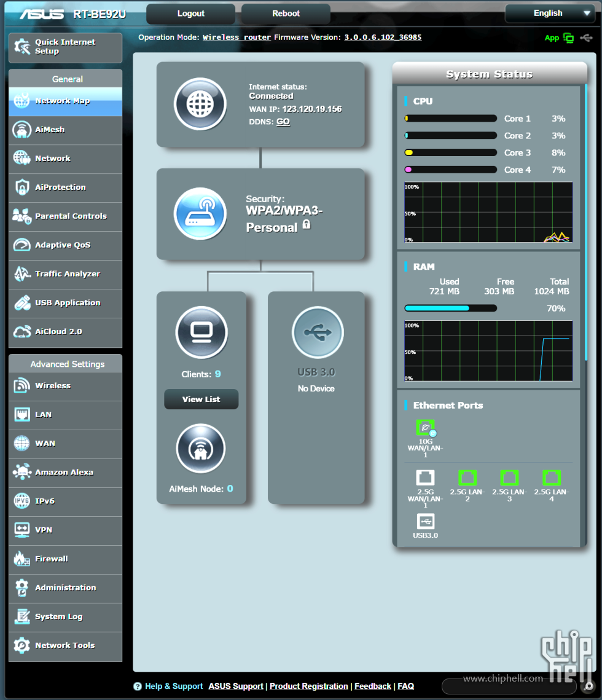The image size is (602, 700).
Task: Open the WAN settings page
Action: tap(65, 444)
